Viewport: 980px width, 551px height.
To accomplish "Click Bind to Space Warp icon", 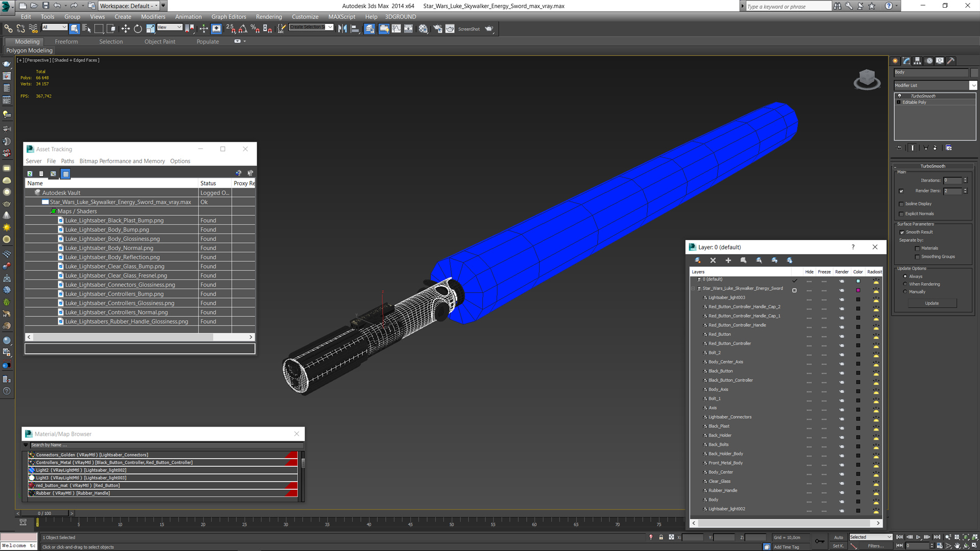I will 33,29.
